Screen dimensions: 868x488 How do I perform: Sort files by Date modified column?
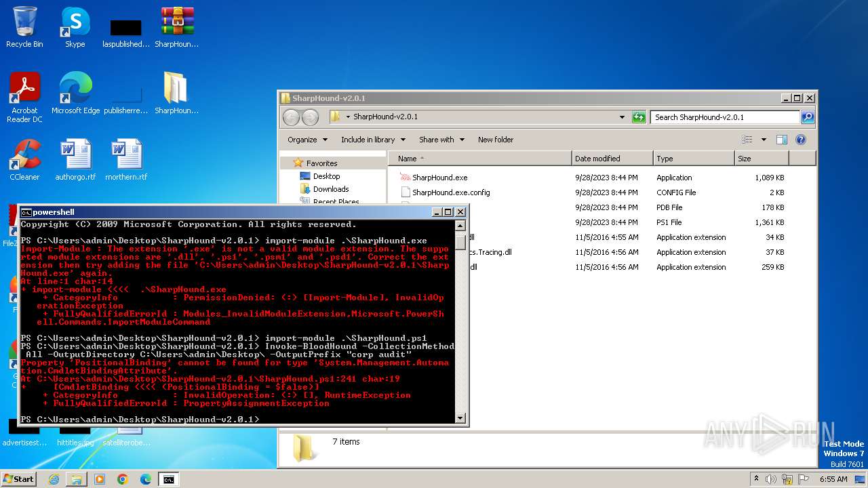(x=612, y=159)
